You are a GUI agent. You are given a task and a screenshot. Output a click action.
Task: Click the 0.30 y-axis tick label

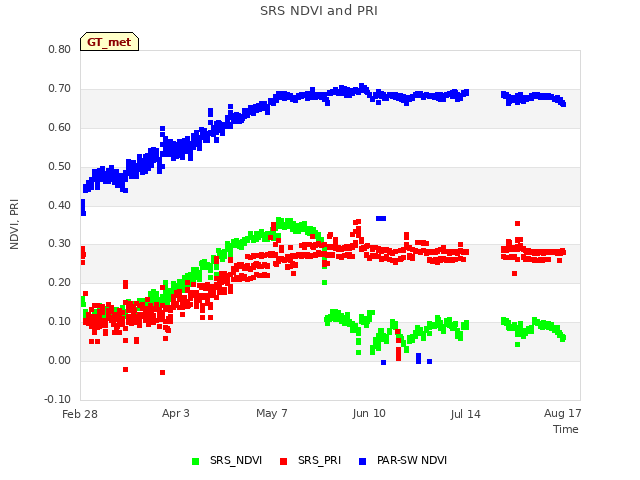click(60, 244)
